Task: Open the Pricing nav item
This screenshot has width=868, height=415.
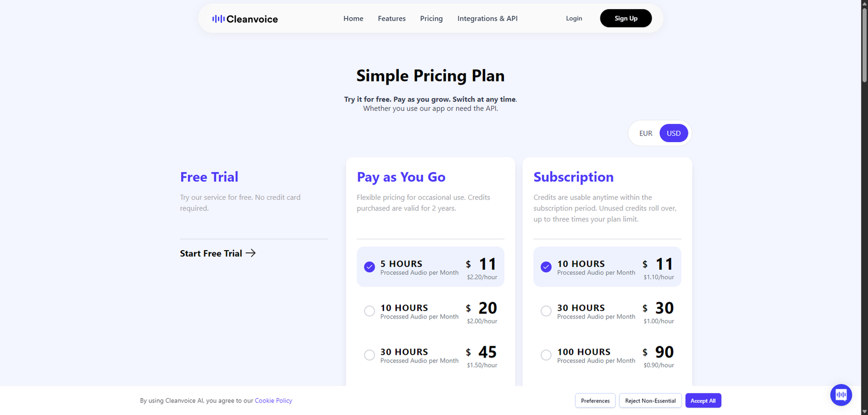Action: (431, 18)
